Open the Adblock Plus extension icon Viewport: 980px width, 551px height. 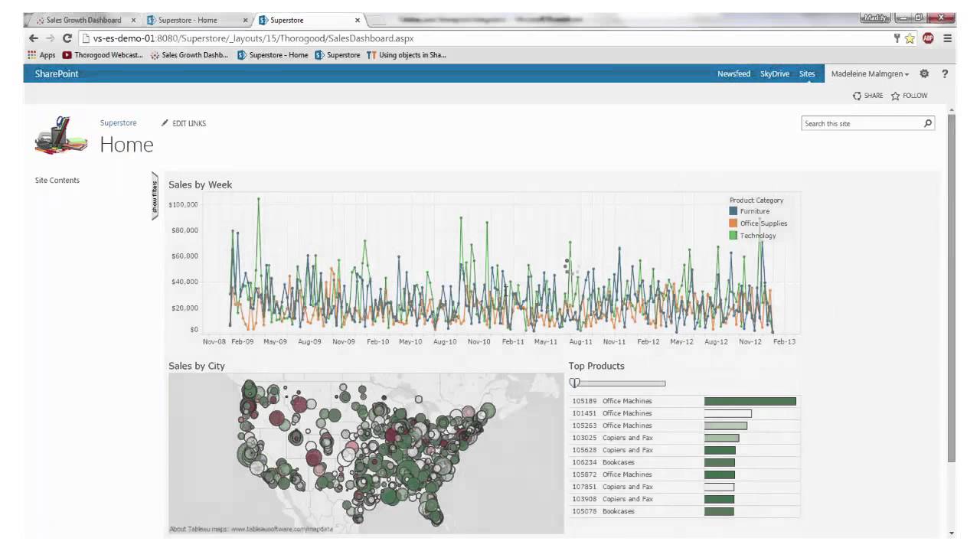[x=928, y=38]
